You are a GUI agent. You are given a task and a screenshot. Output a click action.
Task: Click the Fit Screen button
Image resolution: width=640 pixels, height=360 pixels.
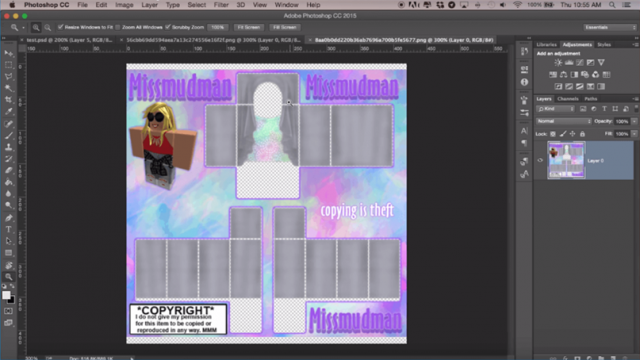(x=249, y=27)
